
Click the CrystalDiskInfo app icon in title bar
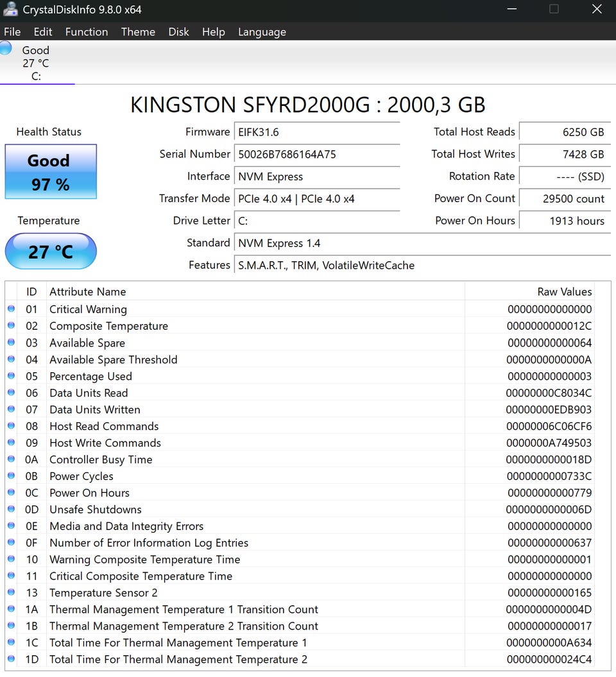pyautogui.click(x=10, y=10)
